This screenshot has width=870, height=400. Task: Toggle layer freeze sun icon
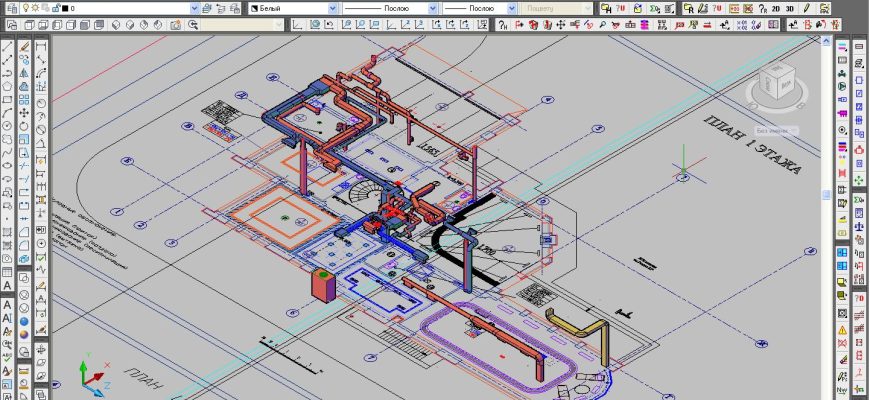click(x=34, y=8)
